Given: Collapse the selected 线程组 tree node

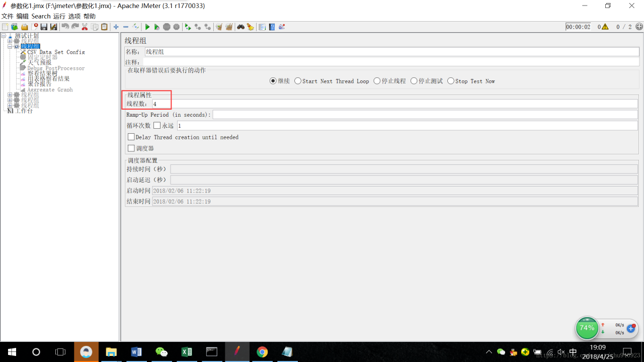Looking at the screenshot, I should tap(10, 46).
